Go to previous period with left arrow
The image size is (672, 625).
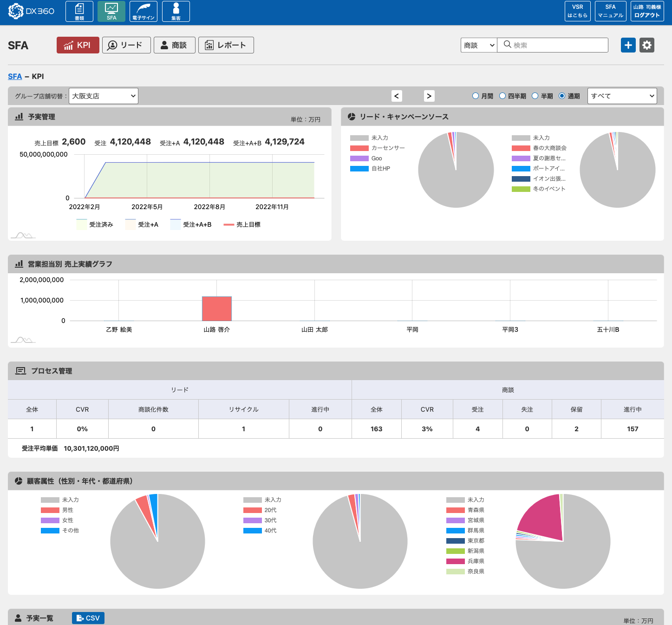click(396, 96)
